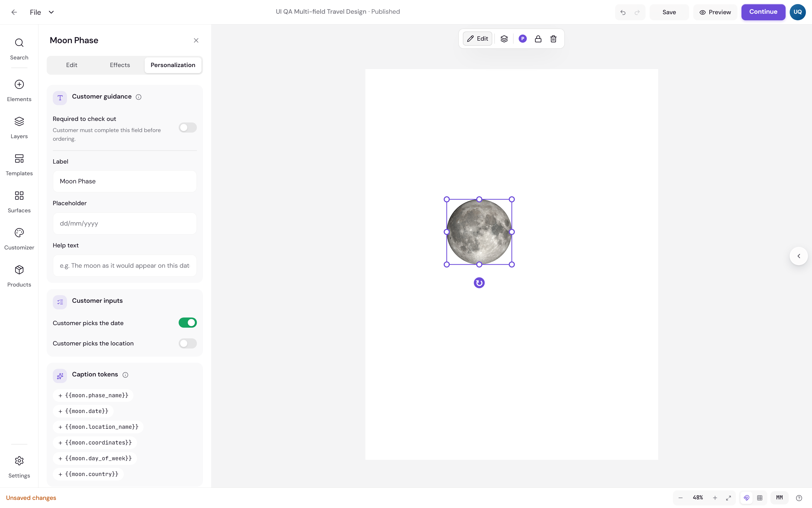Close the Moon Phase panel
Viewport: 812px width, 508px height.
196,41
